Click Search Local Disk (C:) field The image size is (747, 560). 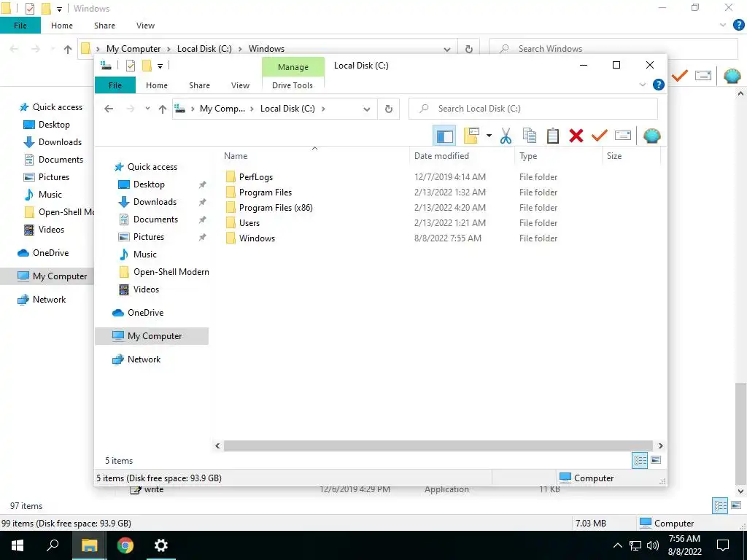(x=533, y=109)
